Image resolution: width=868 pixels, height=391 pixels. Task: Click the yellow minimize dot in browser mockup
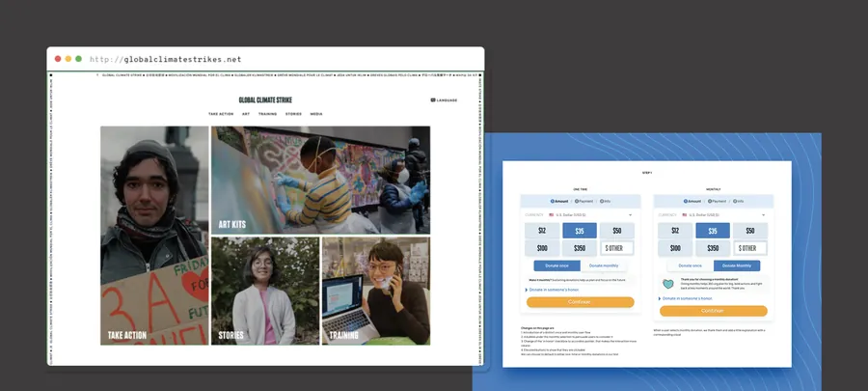tap(68, 59)
